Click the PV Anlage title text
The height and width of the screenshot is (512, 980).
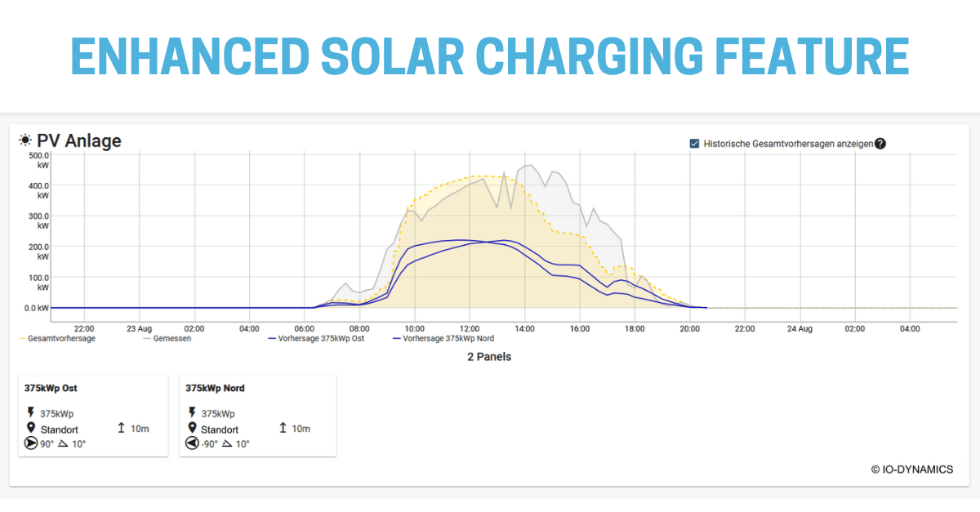coord(78,140)
